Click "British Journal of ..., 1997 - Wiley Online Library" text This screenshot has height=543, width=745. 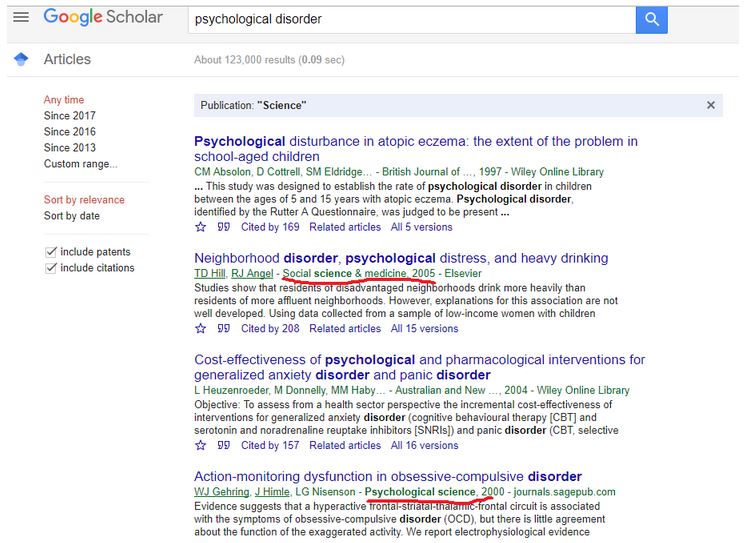tap(493, 172)
